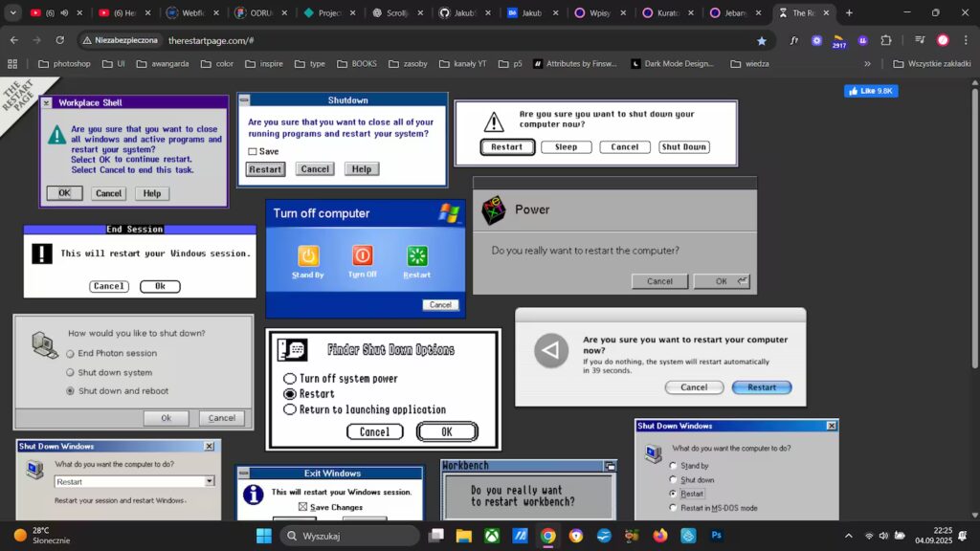Open Firefox from the taskbar
The image size is (980, 551).
(659, 536)
